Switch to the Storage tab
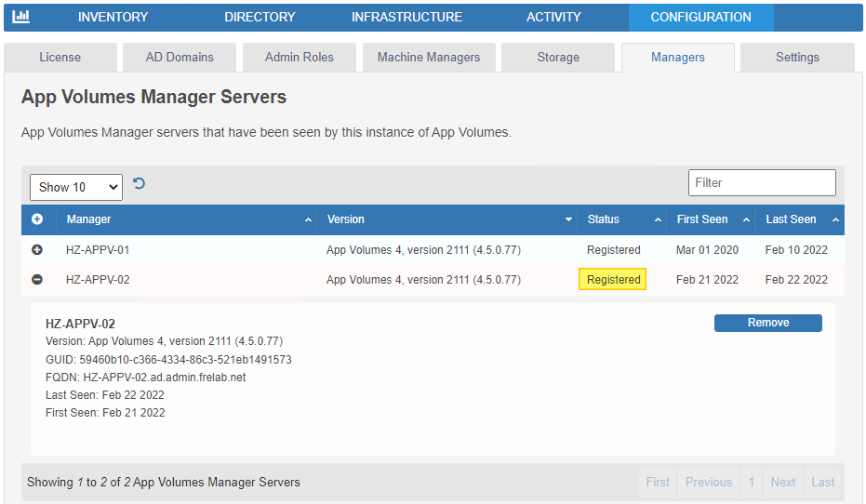 pyautogui.click(x=558, y=58)
